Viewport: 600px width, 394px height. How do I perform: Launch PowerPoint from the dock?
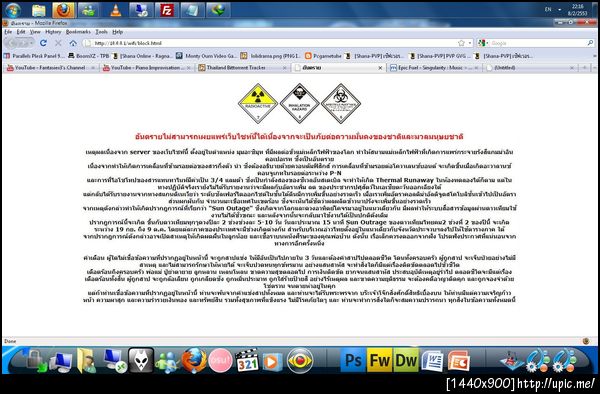459,361
